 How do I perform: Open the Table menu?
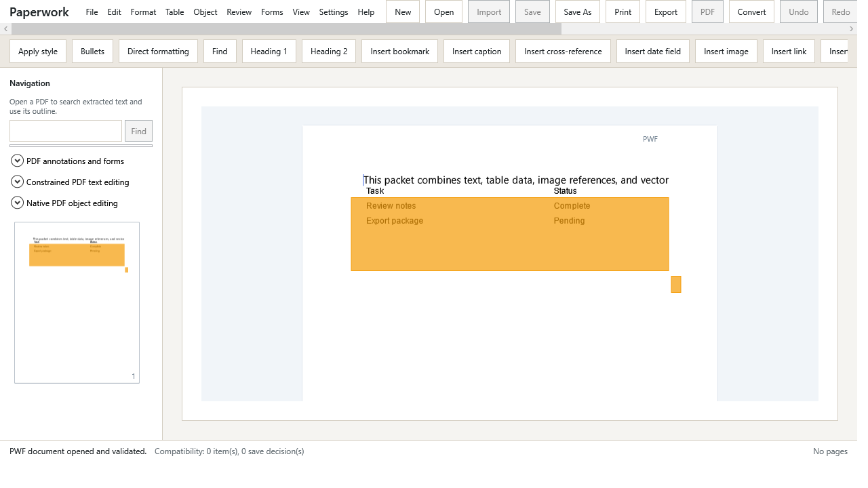[x=175, y=12]
